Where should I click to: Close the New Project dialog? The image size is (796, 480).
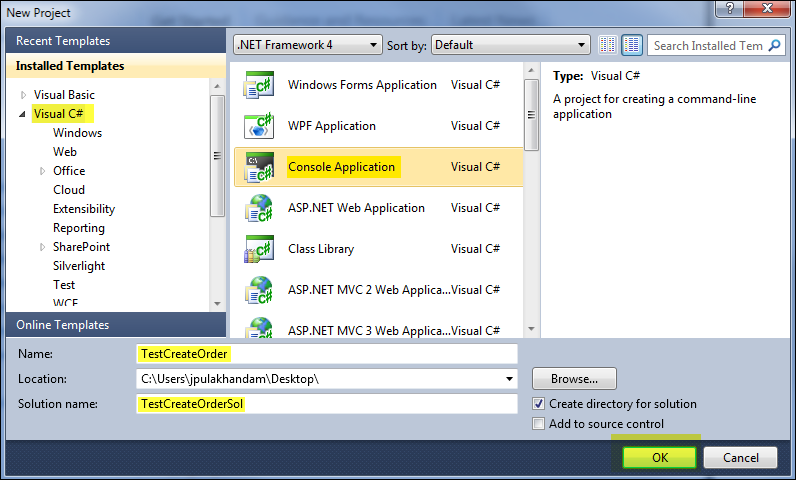coord(767,9)
